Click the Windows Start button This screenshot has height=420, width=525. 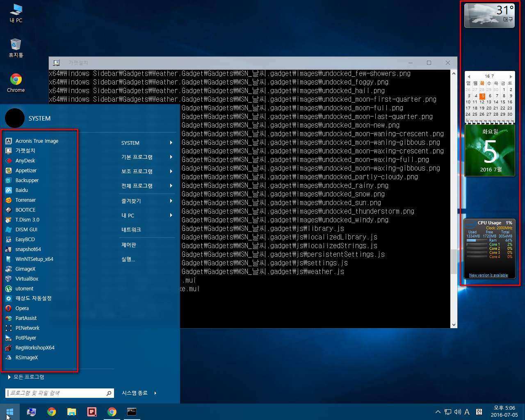click(10, 412)
